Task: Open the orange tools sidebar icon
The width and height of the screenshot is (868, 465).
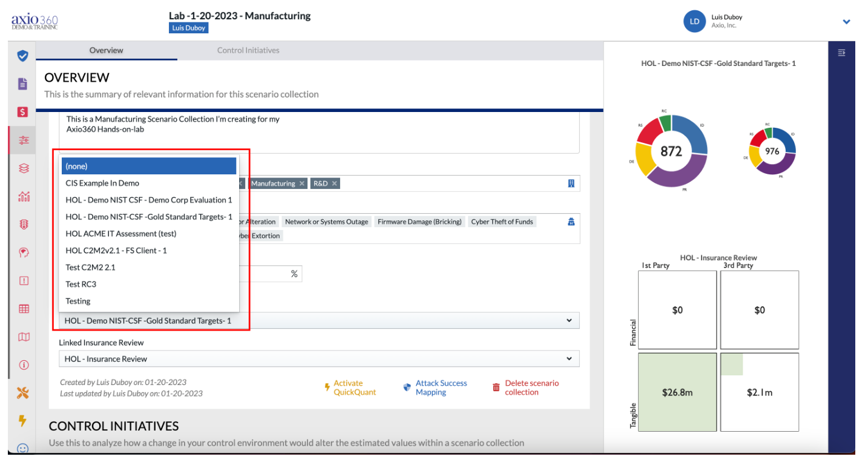Action: (x=22, y=393)
